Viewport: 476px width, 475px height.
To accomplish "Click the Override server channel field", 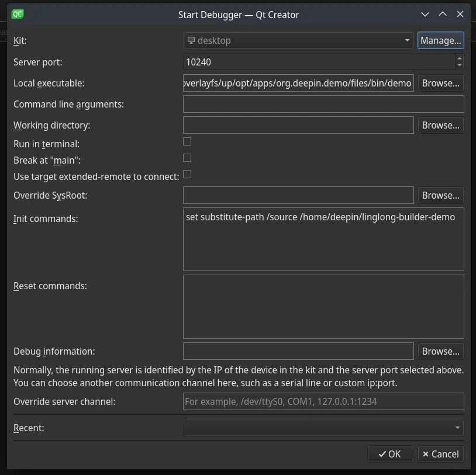I will (x=323, y=401).
